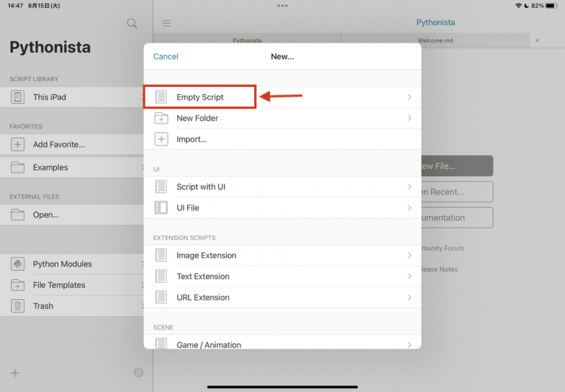This screenshot has height=392, width=565.
Task: Select Python Modules in the sidebar
Action: [63, 264]
